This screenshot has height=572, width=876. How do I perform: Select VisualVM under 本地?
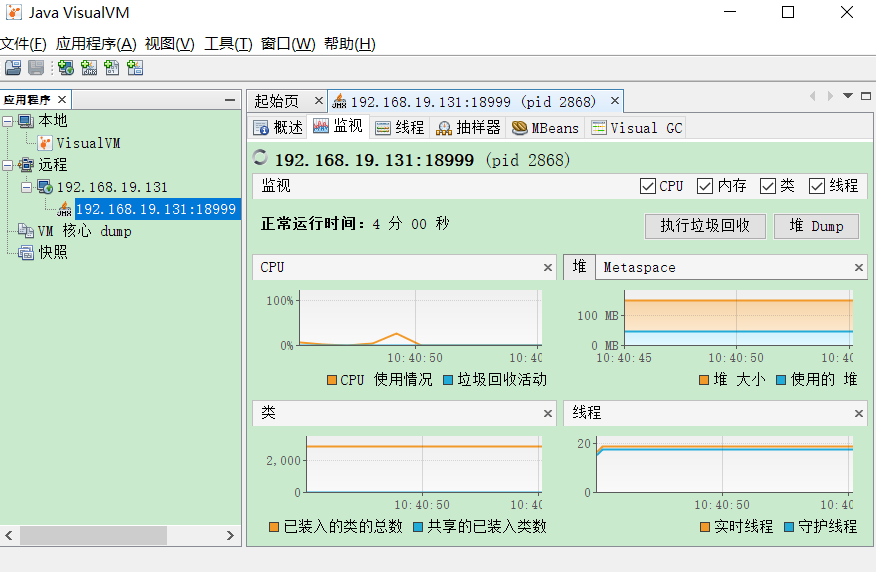click(88, 143)
